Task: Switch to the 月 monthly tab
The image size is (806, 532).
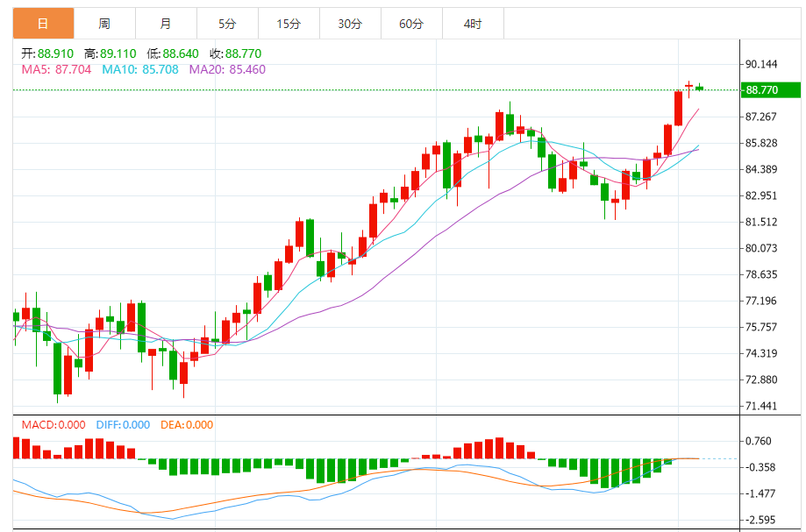Action: pos(166,24)
